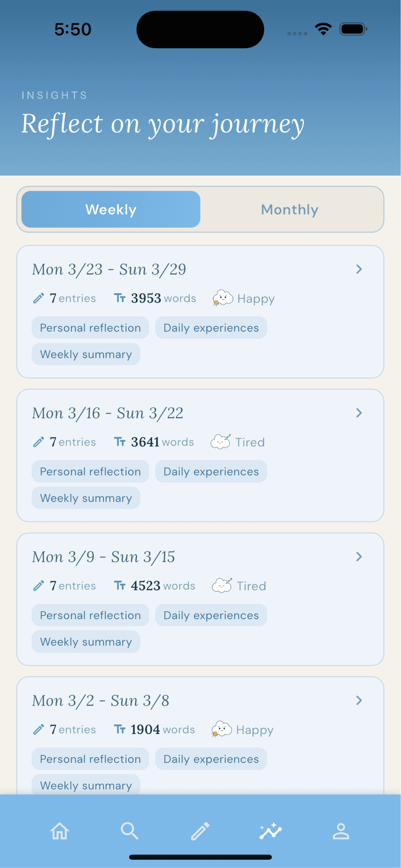Tap Daily experiences tag in 3/16 week
The height and width of the screenshot is (868, 401).
tap(211, 471)
